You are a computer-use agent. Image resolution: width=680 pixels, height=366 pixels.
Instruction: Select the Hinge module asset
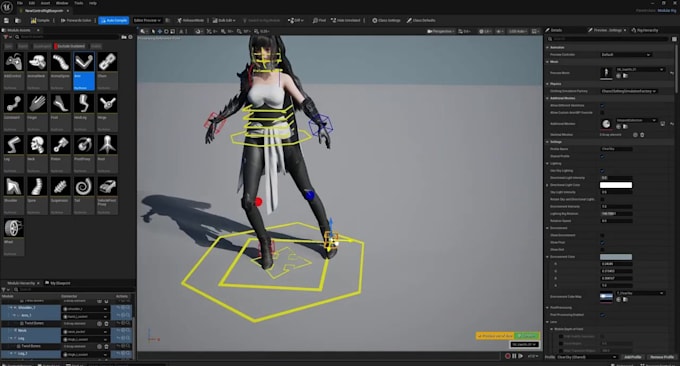107,112
